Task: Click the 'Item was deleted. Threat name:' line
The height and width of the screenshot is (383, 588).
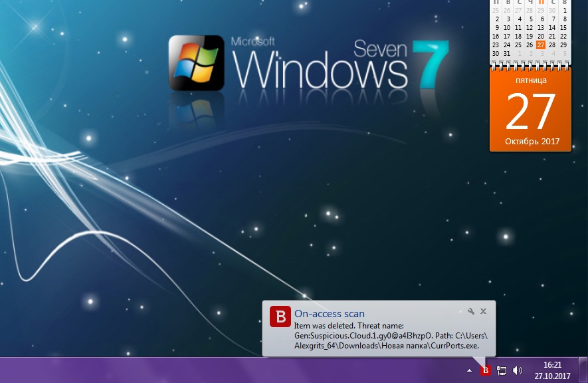Action: 349,326
